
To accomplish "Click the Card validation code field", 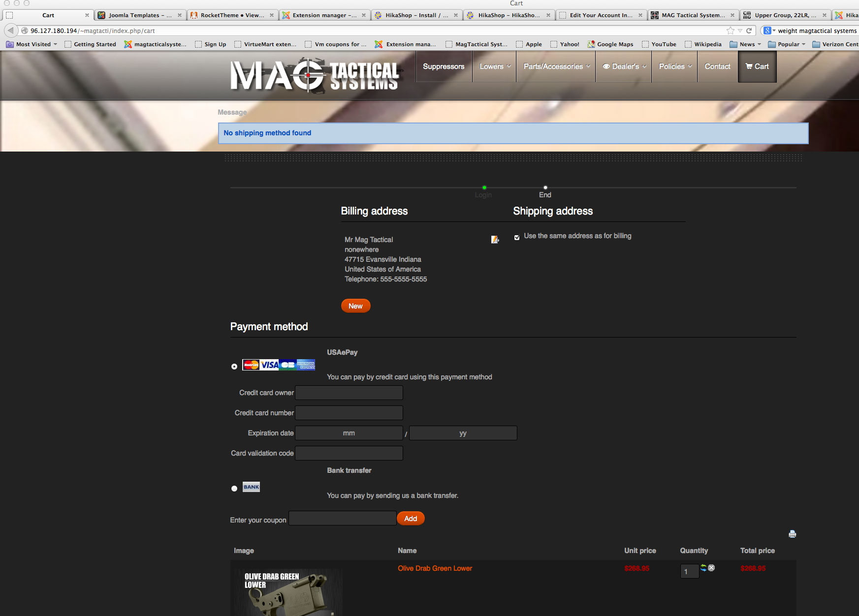I will [x=349, y=453].
